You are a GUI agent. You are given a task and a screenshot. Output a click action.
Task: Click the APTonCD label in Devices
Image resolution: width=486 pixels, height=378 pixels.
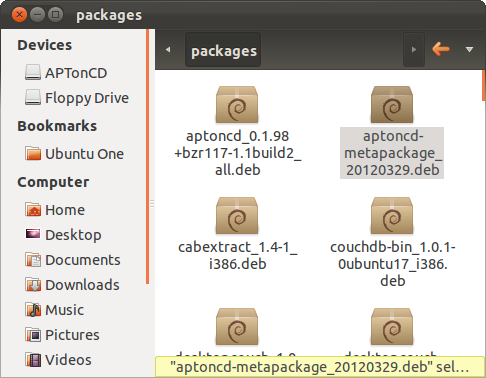(x=76, y=73)
